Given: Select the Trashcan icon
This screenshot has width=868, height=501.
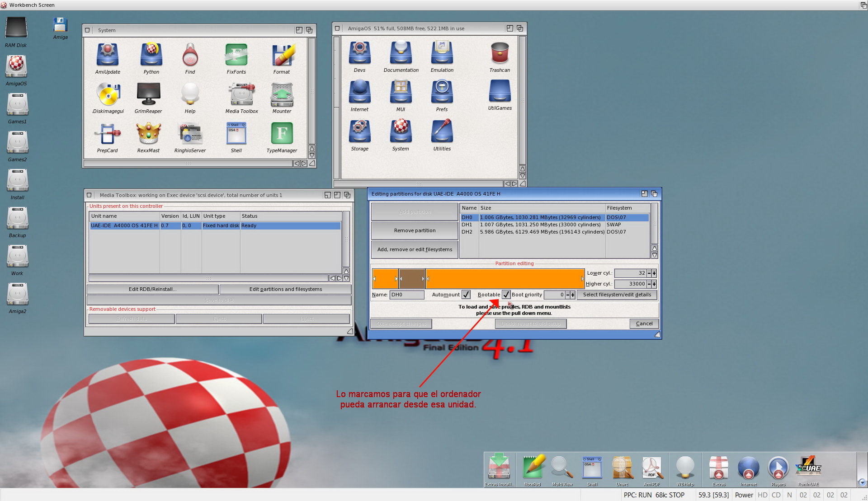Looking at the screenshot, I should [x=500, y=53].
